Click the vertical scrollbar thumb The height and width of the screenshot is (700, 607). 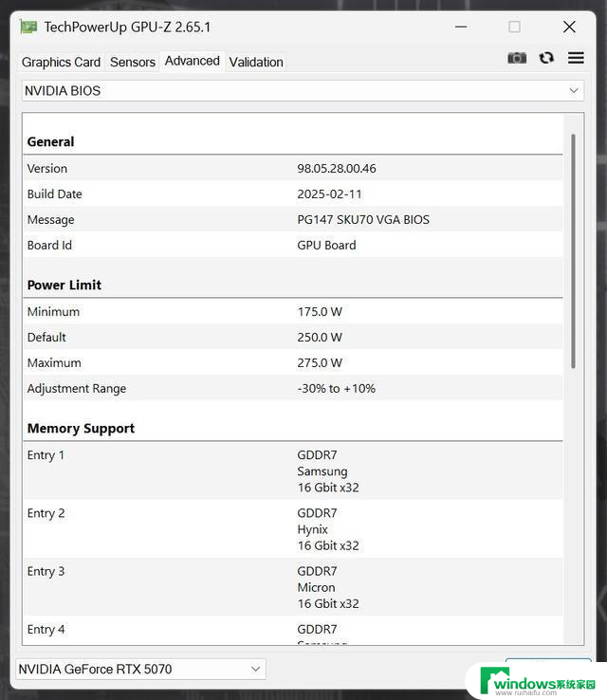[x=573, y=251]
